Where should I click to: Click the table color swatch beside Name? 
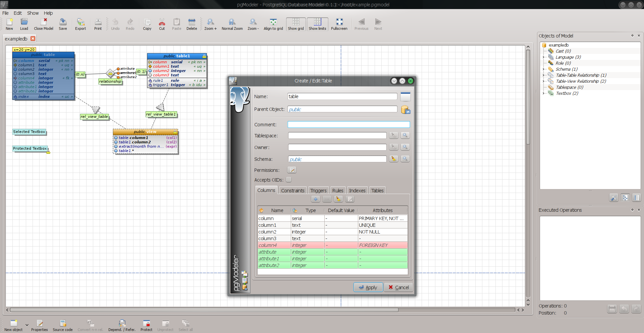[406, 96]
